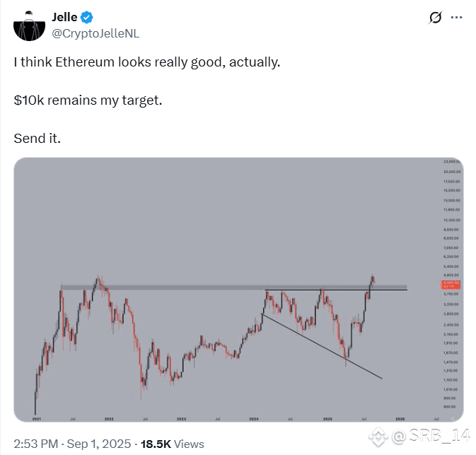Click the descending black trendline on chart

tap(322, 346)
